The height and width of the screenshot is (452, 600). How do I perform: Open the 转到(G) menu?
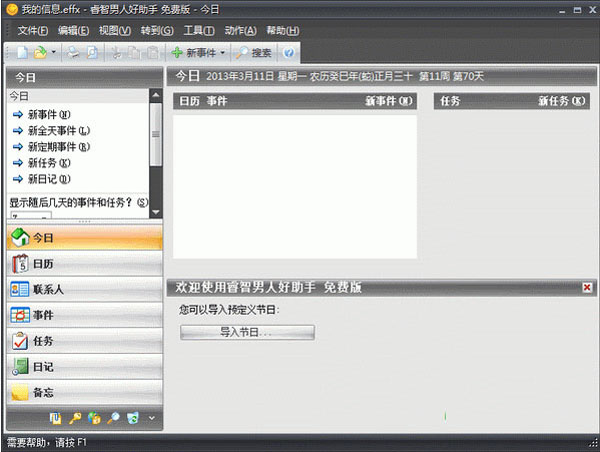pyautogui.click(x=157, y=31)
